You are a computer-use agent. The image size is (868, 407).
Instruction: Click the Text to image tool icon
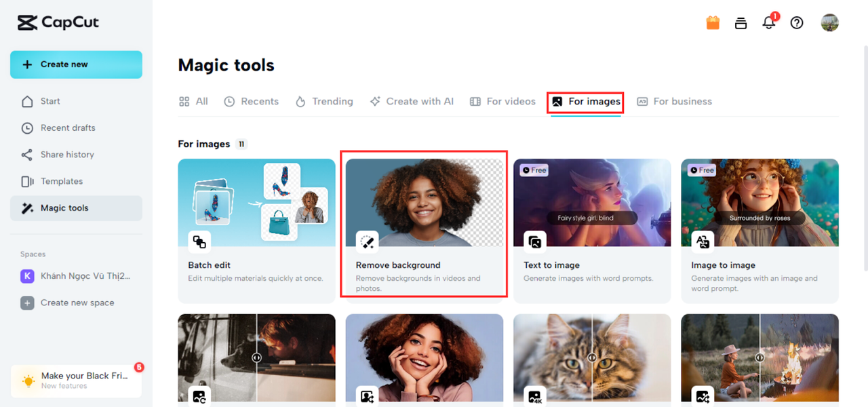[535, 241]
